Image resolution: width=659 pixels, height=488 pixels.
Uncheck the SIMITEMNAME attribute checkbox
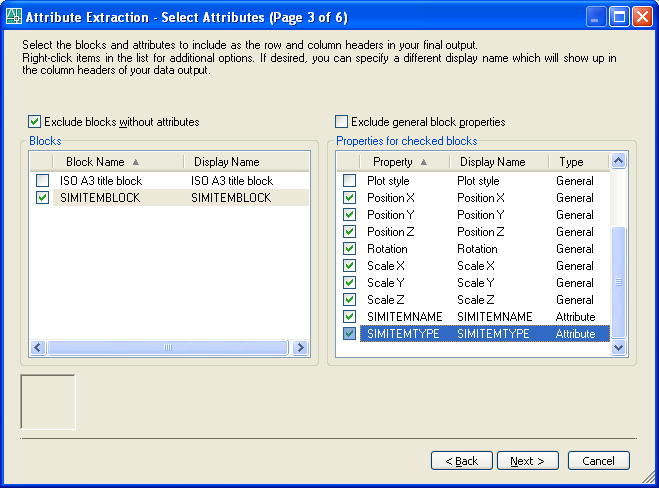[x=349, y=317]
